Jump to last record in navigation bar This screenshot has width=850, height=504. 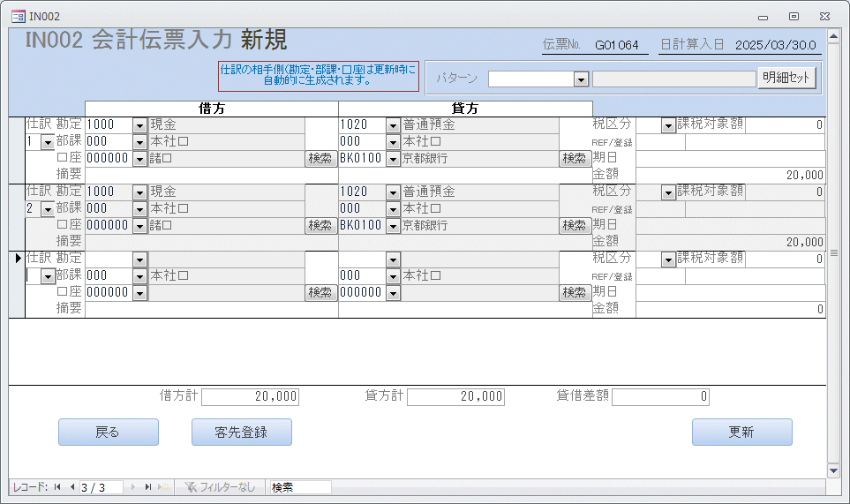coord(148,487)
